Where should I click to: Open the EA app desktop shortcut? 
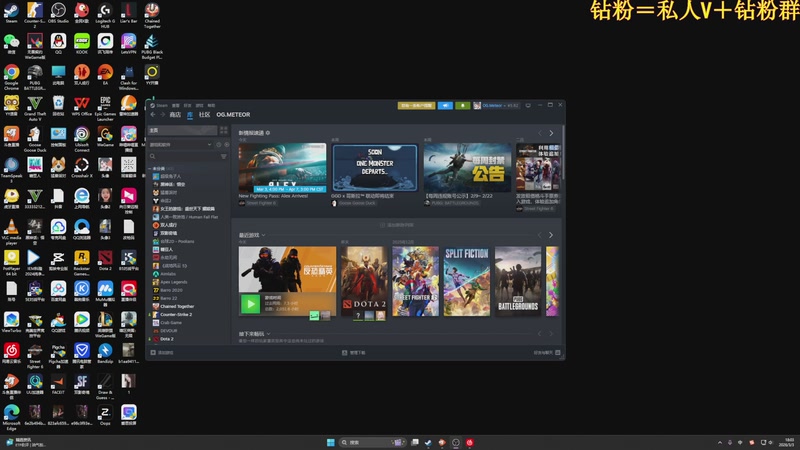[105, 74]
